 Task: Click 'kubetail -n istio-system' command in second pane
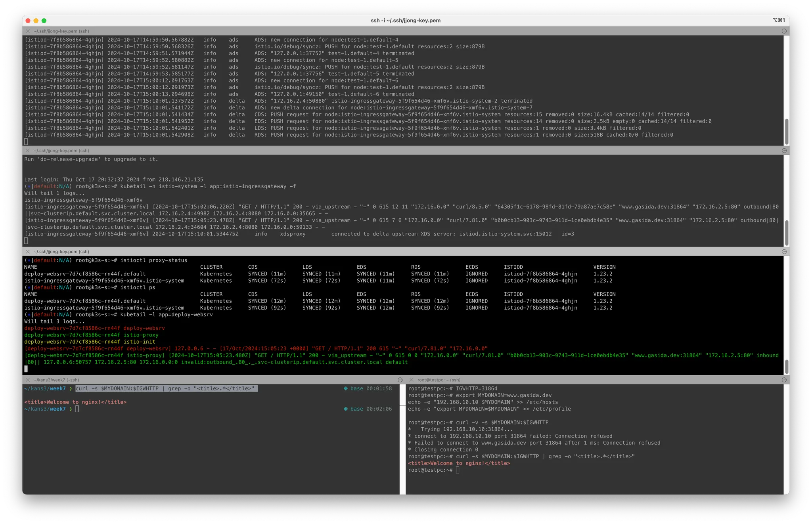(208, 186)
